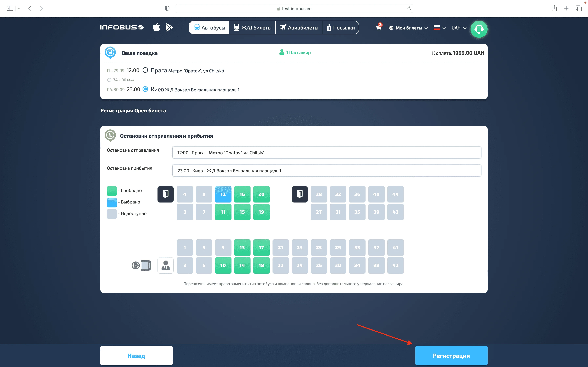Expand the Мои билеты menu

click(409, 28)
